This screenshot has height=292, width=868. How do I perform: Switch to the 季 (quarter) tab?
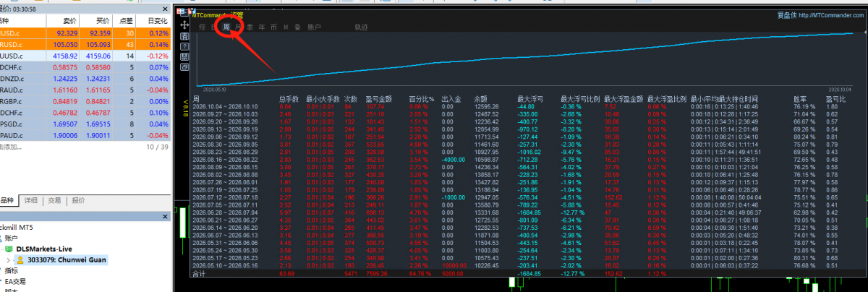coord(250,27)
